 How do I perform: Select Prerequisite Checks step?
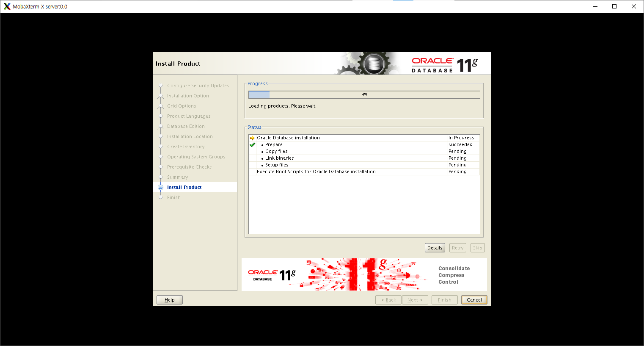coord(190,167)
